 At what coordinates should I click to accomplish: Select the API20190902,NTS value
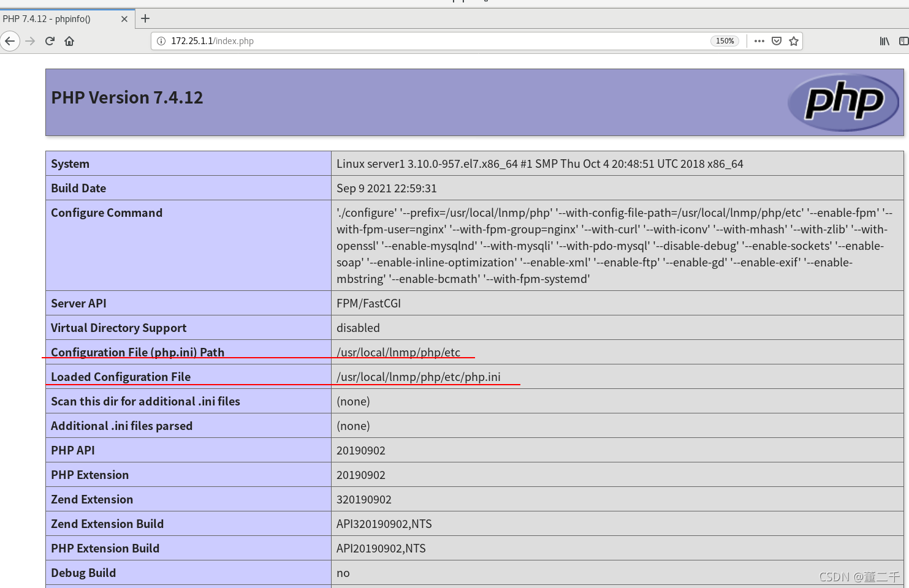point(381,548)
